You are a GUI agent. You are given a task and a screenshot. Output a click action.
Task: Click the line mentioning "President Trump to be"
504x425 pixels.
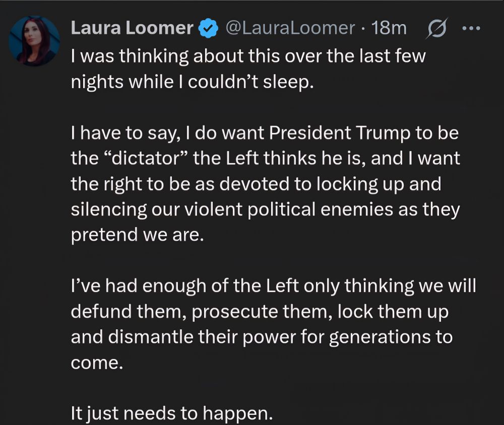[x=265, y=133]
